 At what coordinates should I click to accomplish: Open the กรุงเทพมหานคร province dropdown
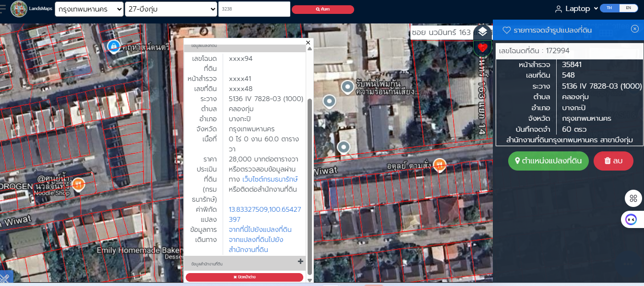89,9
